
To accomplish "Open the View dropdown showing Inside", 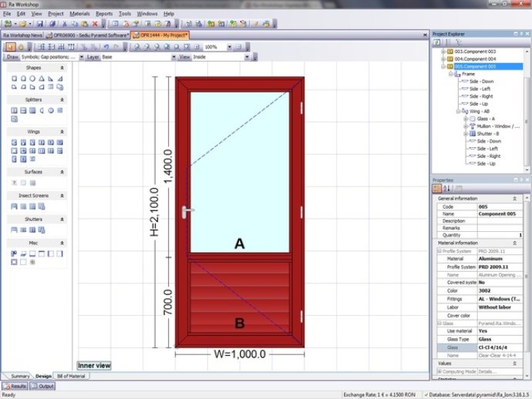I will [x=247, y=57].
